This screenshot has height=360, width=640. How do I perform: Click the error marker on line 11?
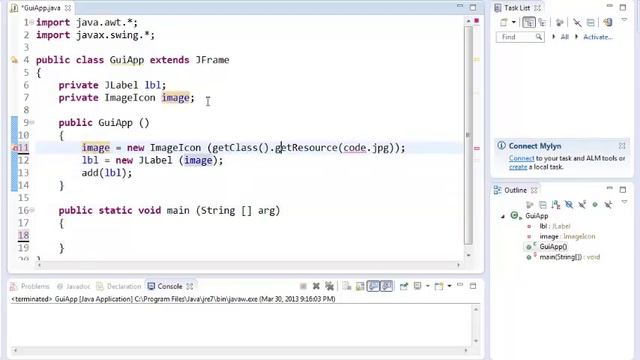point(14,148)
